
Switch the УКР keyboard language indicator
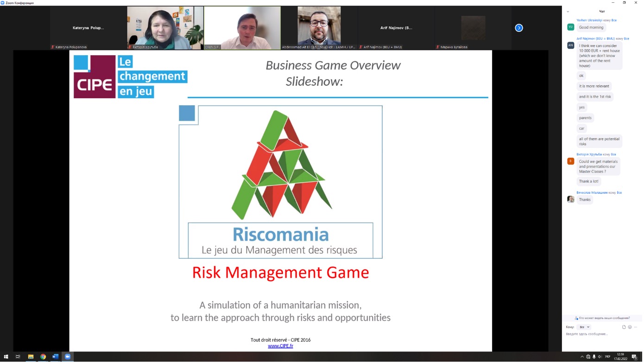click(608, 357)
